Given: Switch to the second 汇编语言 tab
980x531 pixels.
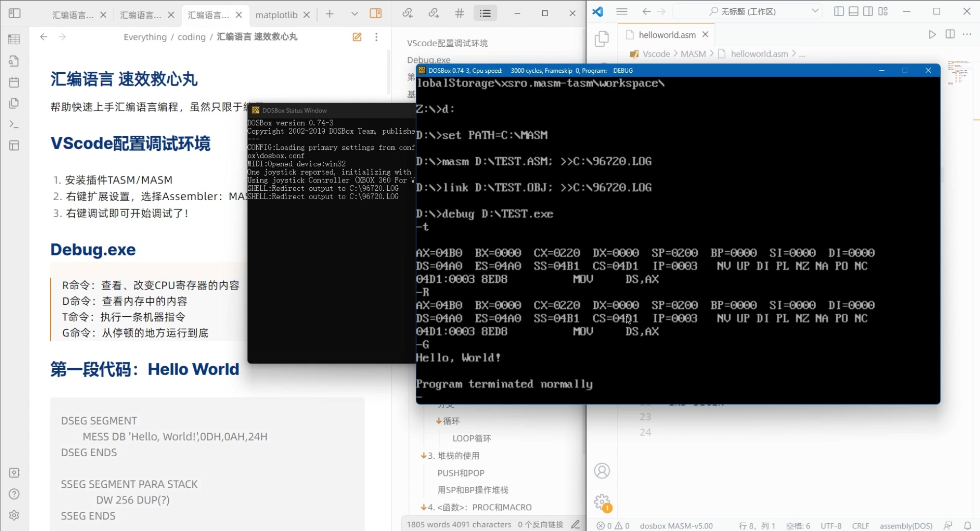Looking at the screenshot, I should coord(141,15).
